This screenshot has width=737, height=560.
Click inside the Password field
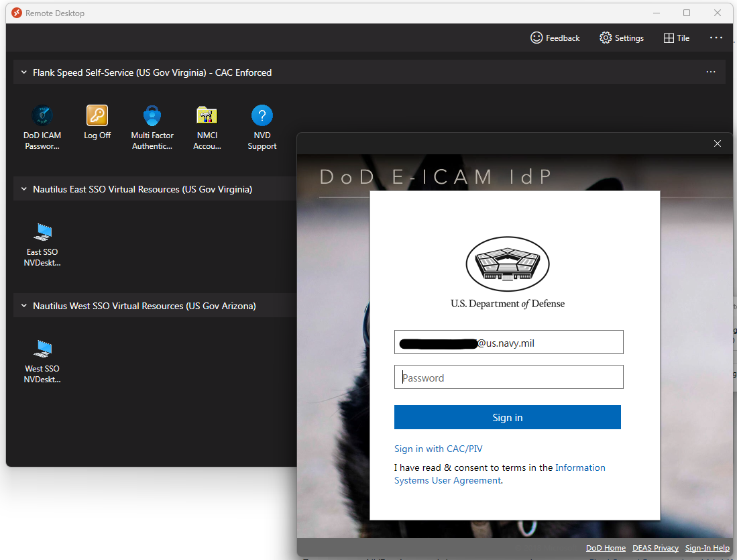508,377
